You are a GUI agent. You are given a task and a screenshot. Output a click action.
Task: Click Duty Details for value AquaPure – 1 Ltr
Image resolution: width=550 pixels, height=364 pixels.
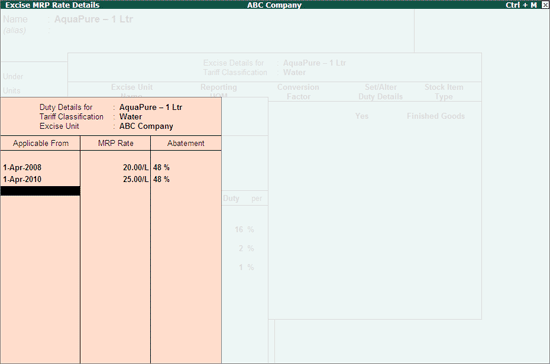[x=150, y=107]
